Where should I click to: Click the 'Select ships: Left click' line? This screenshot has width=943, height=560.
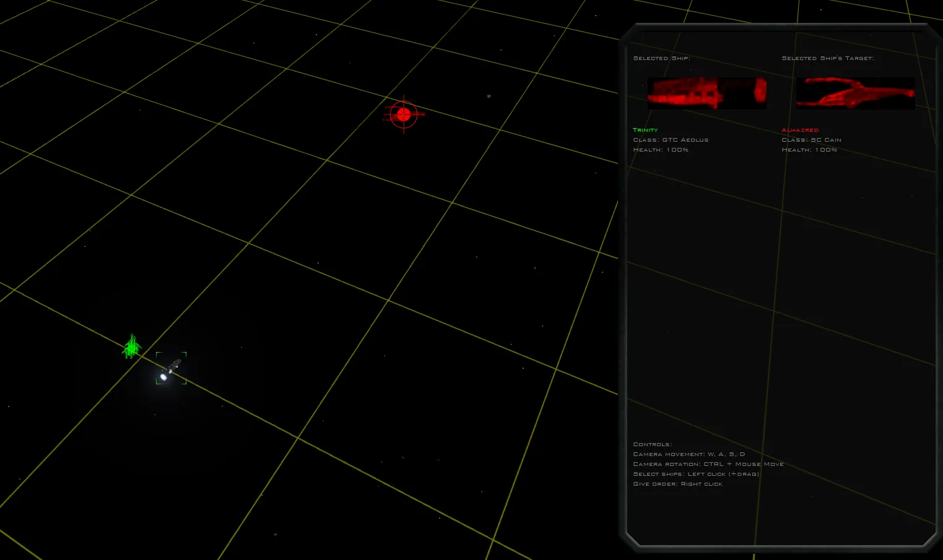[696, 474]
